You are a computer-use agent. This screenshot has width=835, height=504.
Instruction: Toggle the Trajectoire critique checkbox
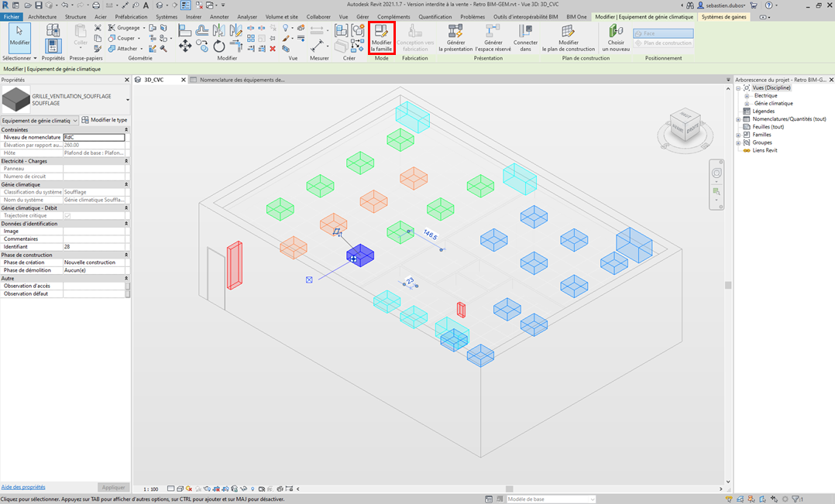click(67, 216)
